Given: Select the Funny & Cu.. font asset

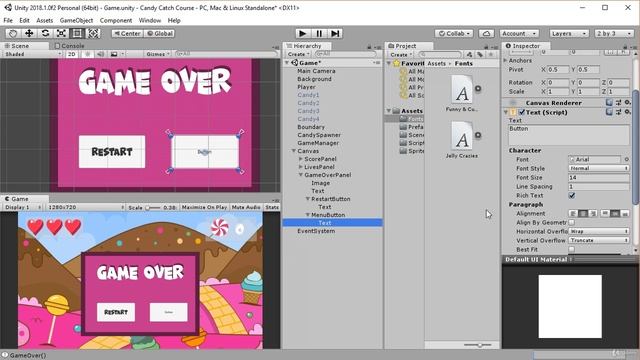Looking at the screenshot, I should coord(462,93).
